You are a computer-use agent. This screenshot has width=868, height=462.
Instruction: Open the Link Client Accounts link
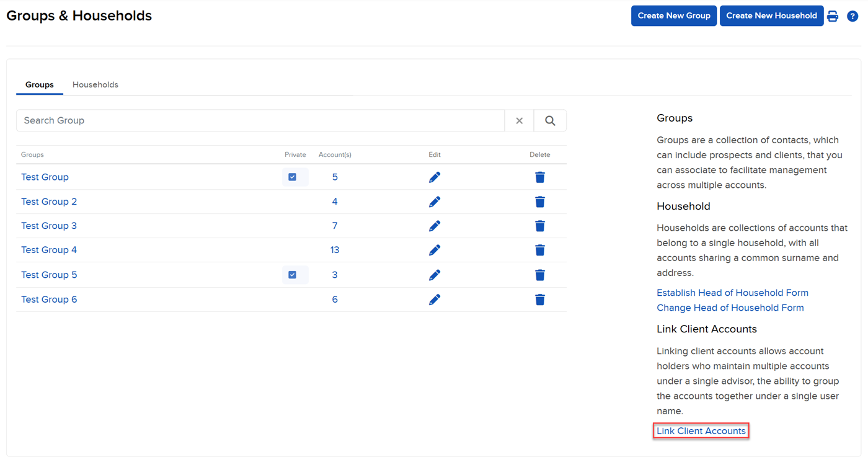[x=701, y=430]
